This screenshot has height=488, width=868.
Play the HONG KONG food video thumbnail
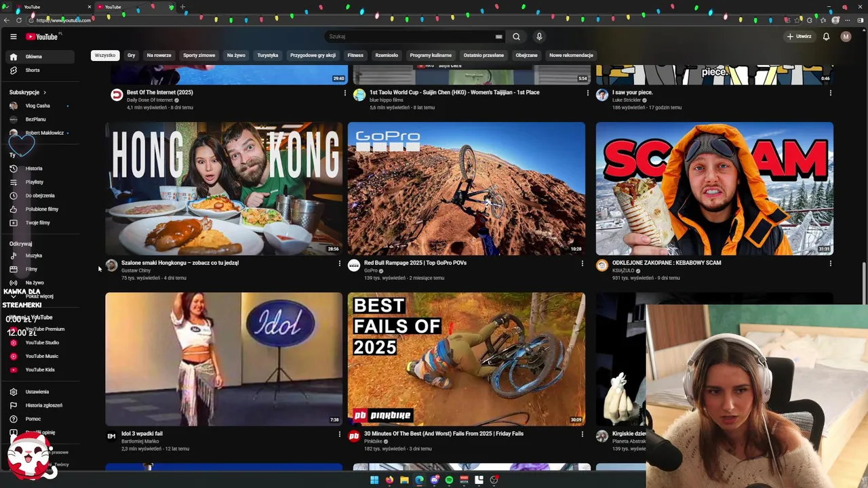[224, 188]
